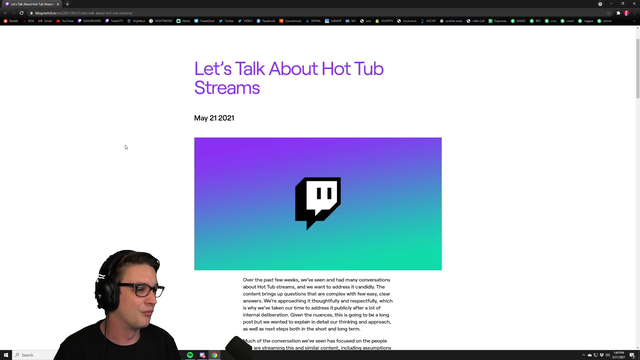
Task: Click the page vertical scrollbar thumb
Action: pyautogui.click(x=638, y=68)
